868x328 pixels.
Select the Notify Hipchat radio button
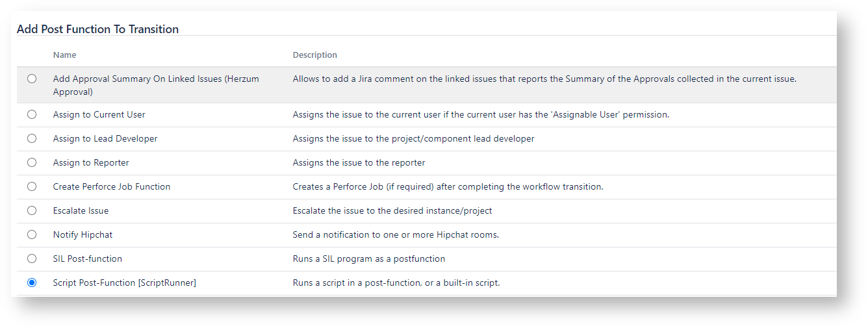pos(32,234)
